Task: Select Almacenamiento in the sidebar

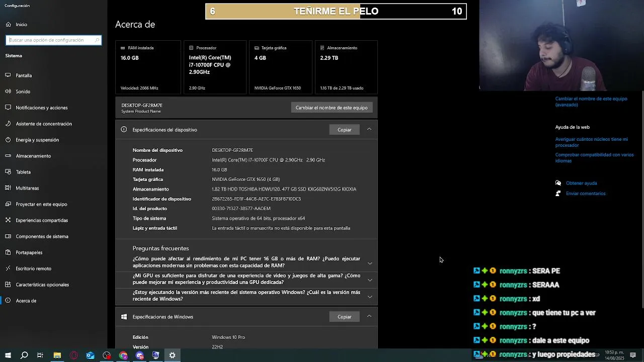Action: coord(33,156)
